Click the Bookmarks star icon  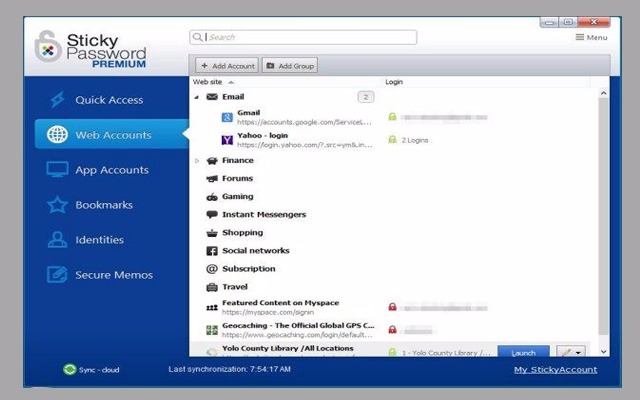tap(57, 205)
